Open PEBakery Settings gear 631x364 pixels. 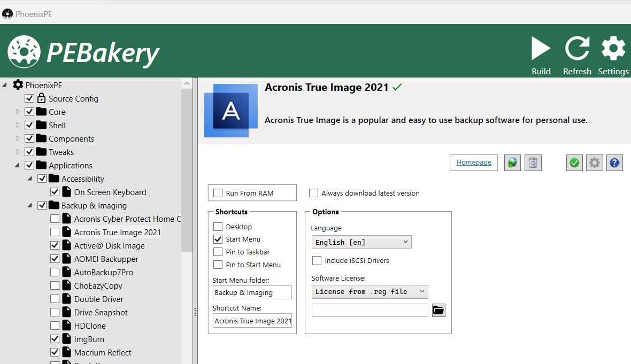[613, 50]
